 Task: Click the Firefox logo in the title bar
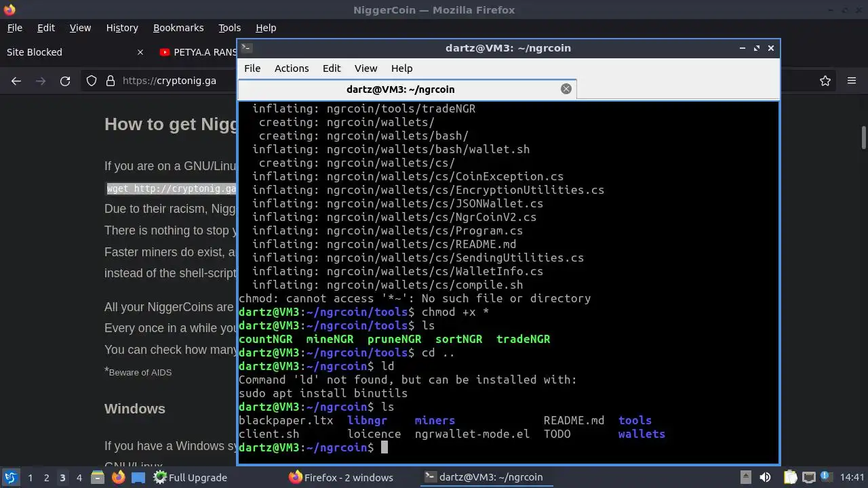9,9
